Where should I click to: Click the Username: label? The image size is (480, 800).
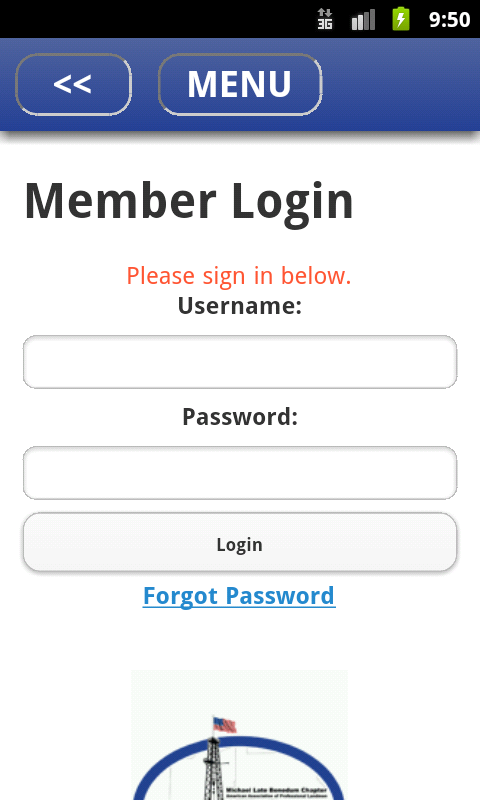240,306
